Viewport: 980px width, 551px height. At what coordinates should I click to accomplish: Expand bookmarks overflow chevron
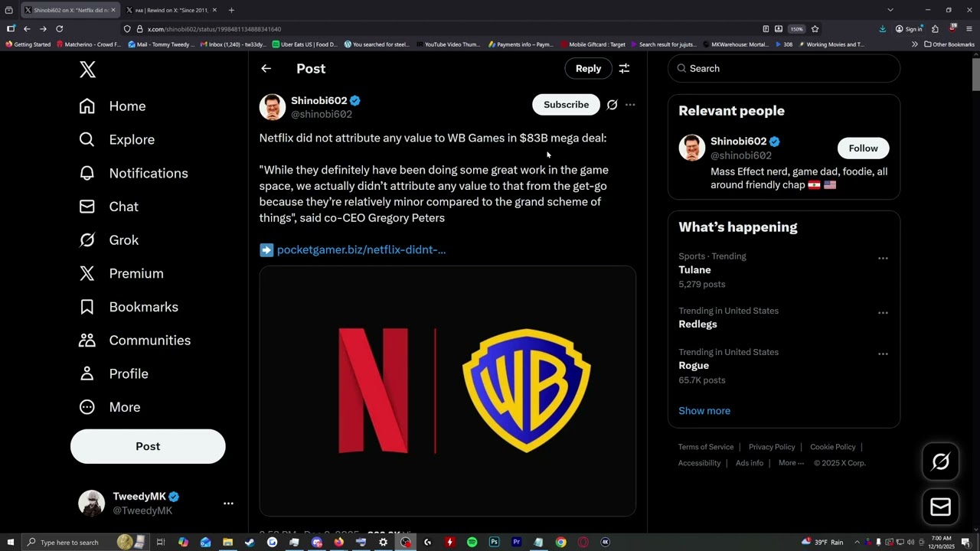(914, 44)
